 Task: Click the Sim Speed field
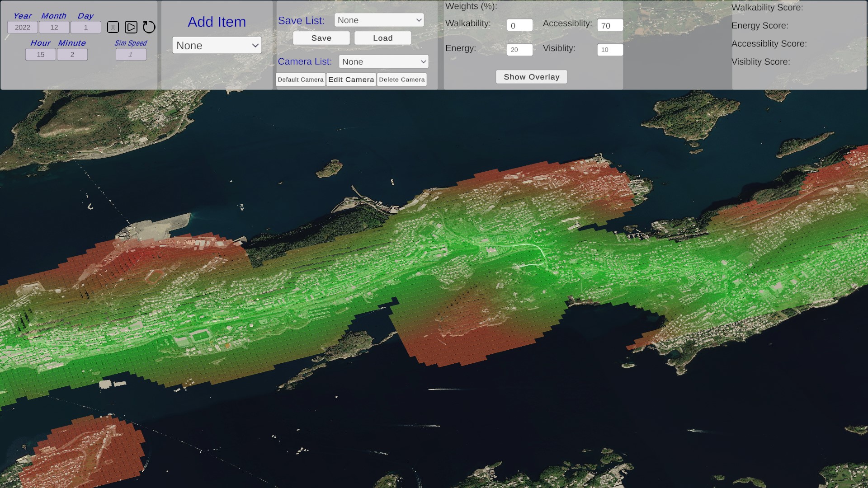(131, 55)
